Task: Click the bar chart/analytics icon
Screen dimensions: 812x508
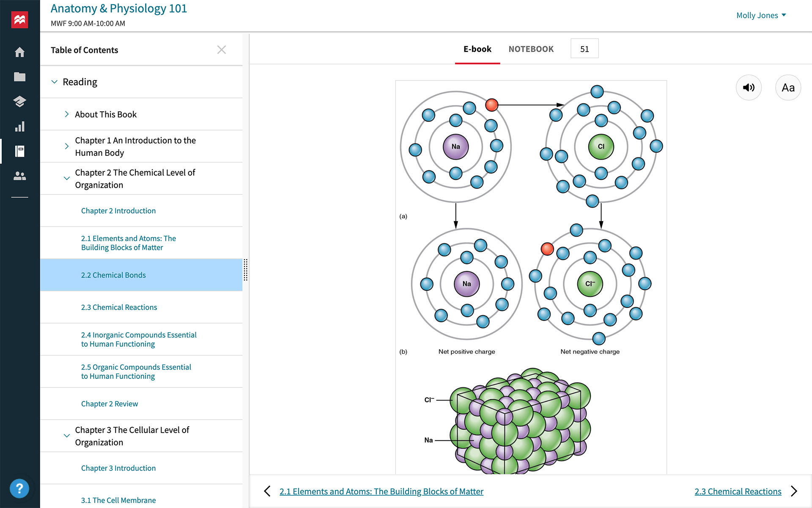Action: click(x=19, y=126)
